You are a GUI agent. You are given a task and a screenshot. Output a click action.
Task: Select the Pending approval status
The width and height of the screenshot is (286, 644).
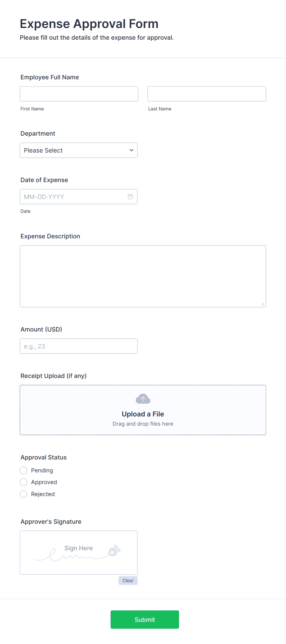pos(23,470)
